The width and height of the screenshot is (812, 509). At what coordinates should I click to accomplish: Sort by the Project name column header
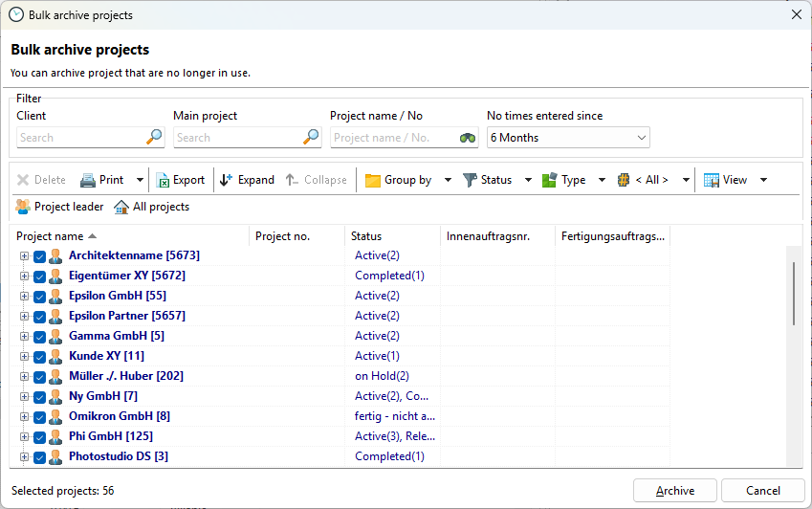(50, 236)
